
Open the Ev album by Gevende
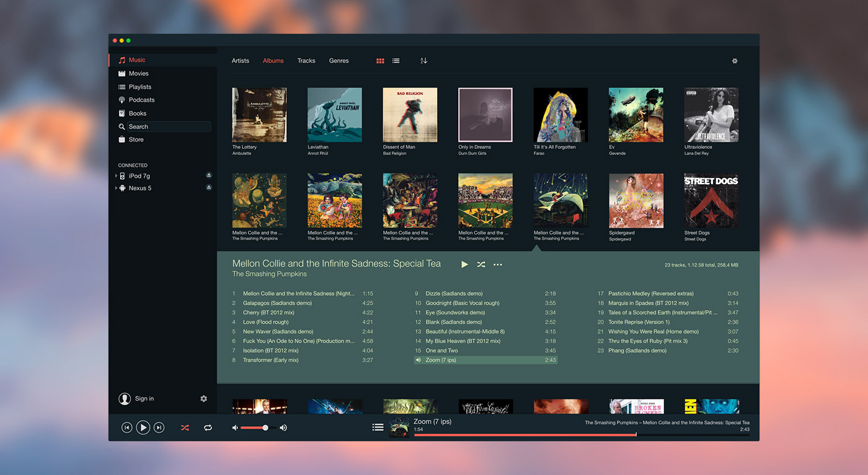click(636, 115)
